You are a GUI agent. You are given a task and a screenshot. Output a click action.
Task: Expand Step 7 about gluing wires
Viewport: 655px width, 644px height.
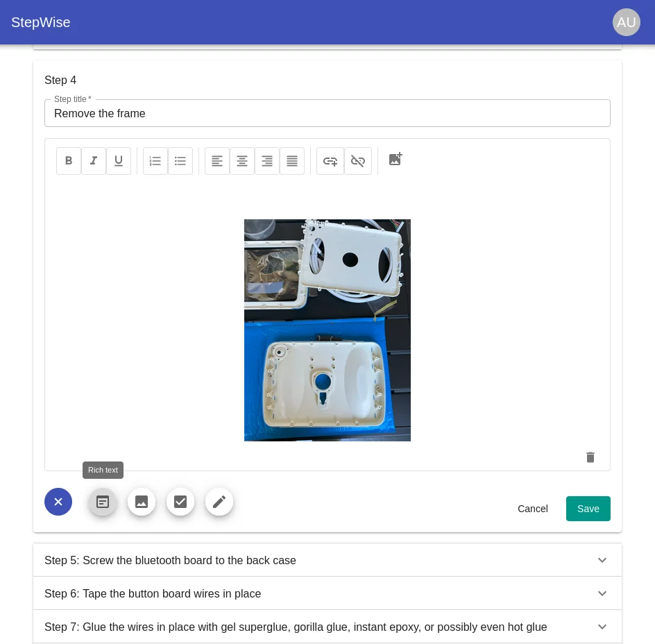pyautogui.click(x=327, y=627)
